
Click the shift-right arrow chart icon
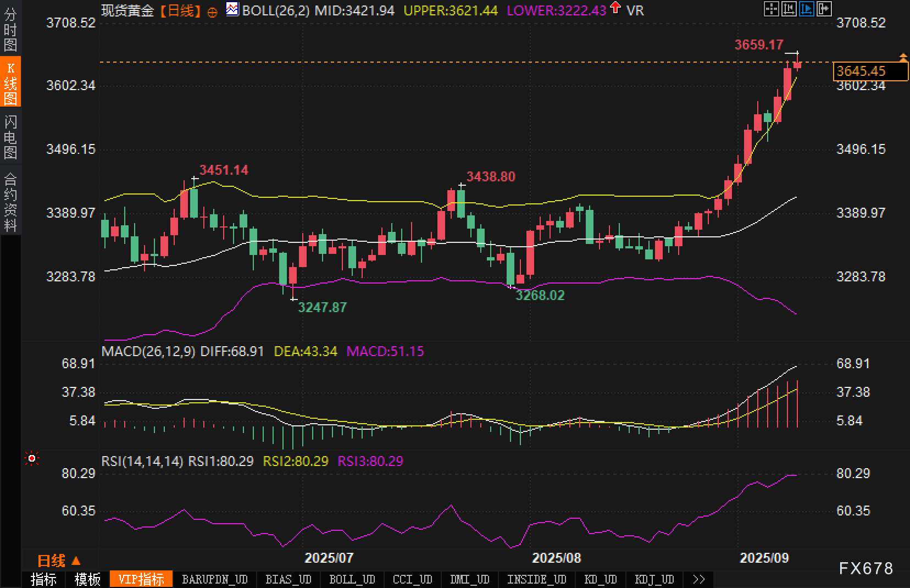(x=824, y=9)
